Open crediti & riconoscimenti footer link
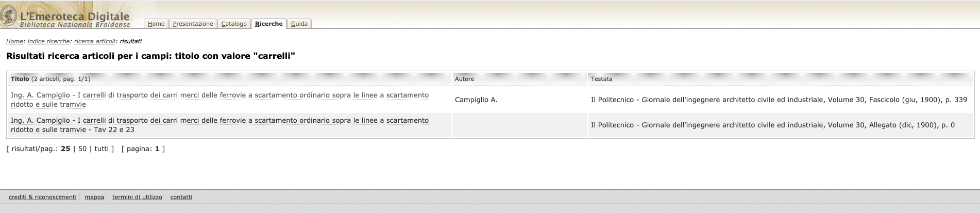980x213 pixels. click(42, 197)
